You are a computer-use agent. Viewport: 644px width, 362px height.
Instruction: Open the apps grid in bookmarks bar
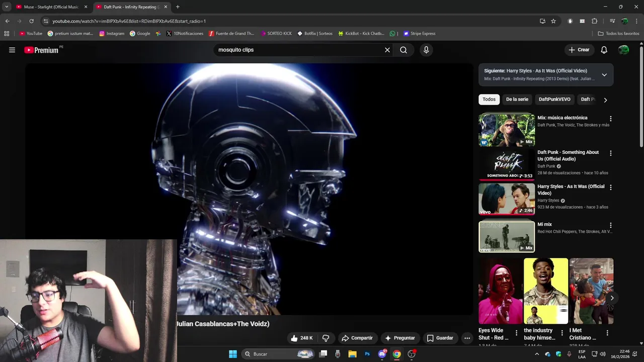coord(7,34)
